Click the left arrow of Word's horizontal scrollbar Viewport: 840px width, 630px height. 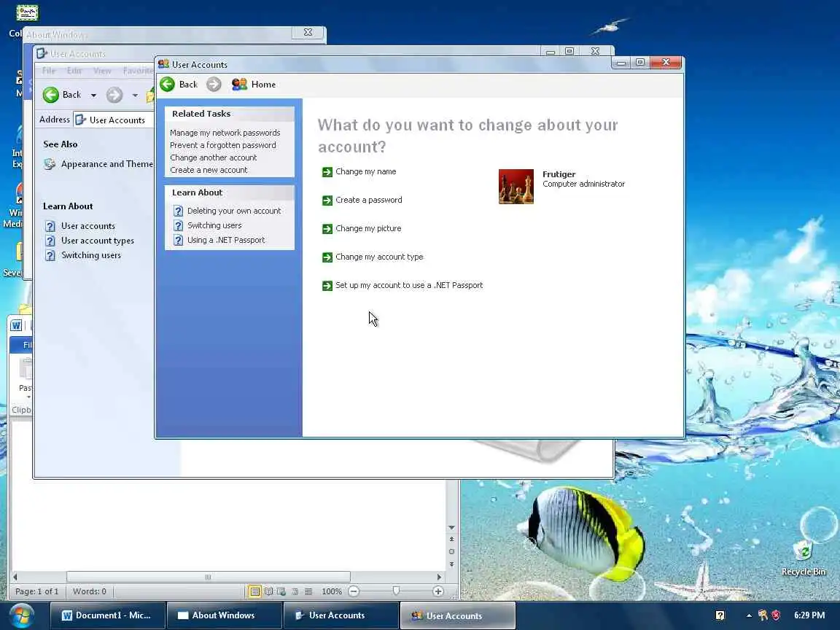click(15, 577)
